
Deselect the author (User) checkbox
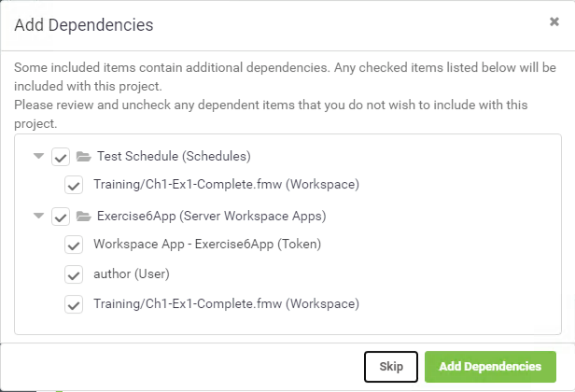74,274
